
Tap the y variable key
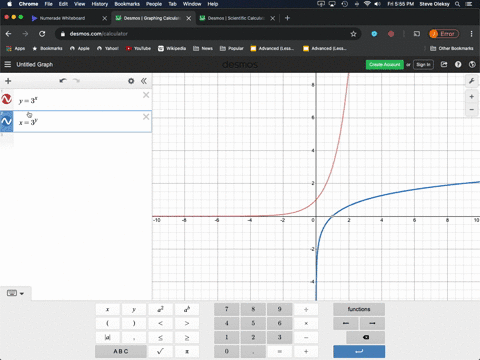coord(134,309)
